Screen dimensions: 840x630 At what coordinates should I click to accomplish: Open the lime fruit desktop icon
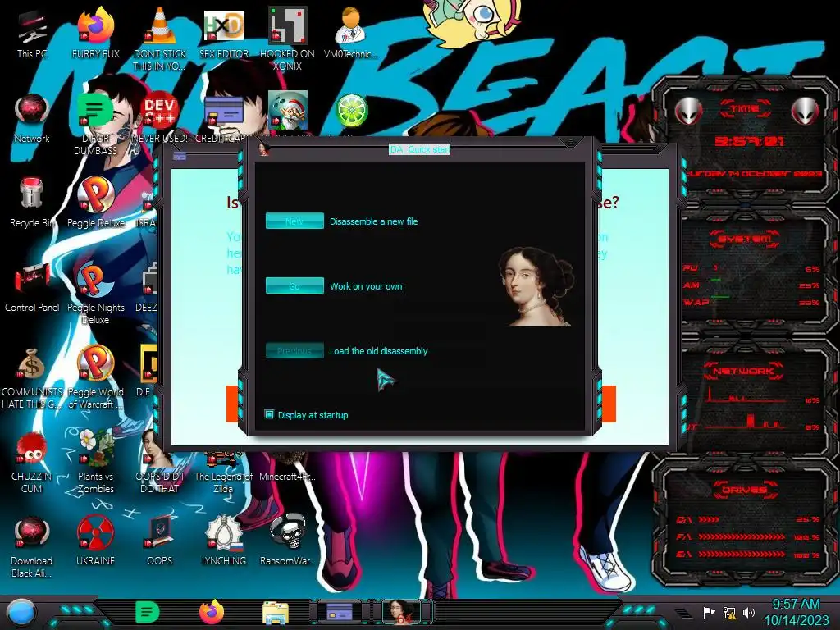click(x=351, y=111)
